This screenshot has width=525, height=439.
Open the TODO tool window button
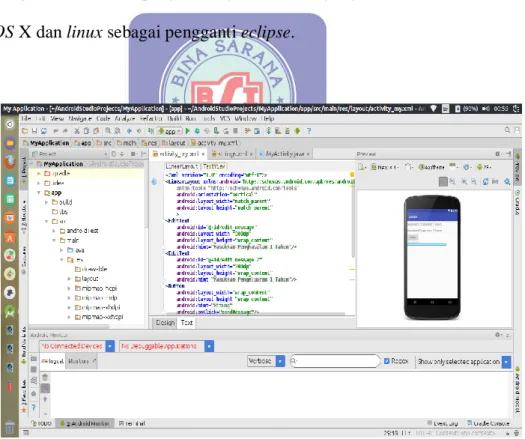click(42, 424)
